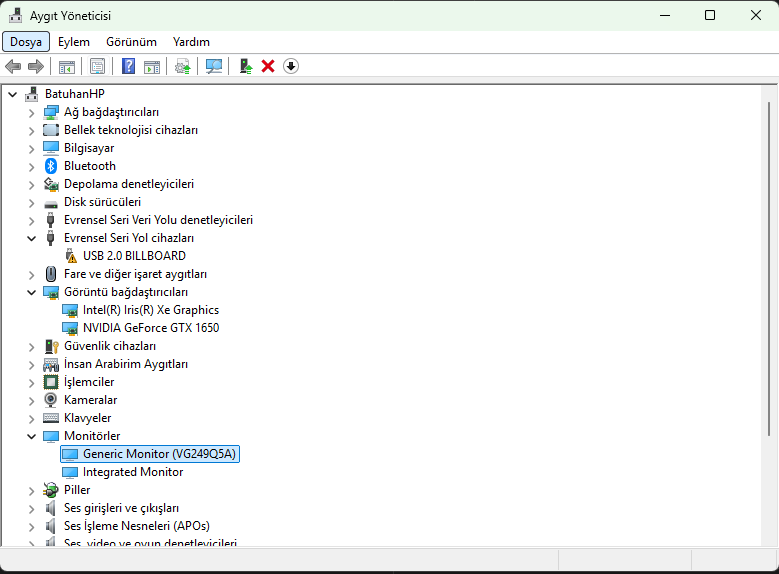Select Ses İşleme Nesneleri (APOs) label
The image size is (779, 574).
click(x=137, y=526)
